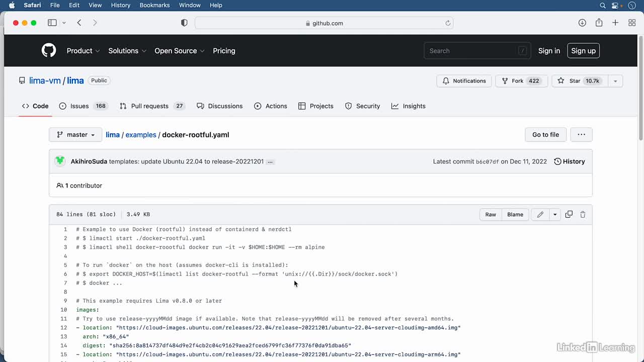Open the Safari Edit menu
The height and width of the screenshot is (362, 644).
point(74,5)
